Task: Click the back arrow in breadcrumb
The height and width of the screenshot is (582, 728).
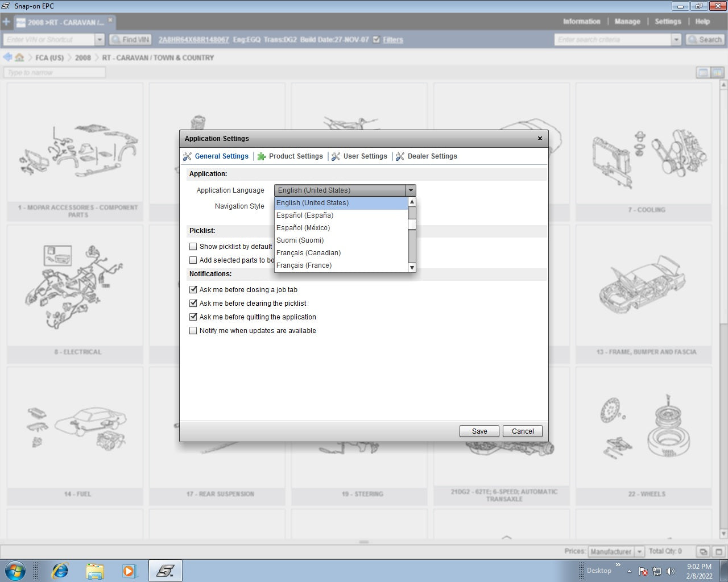Action: click(x=7, y=57)
